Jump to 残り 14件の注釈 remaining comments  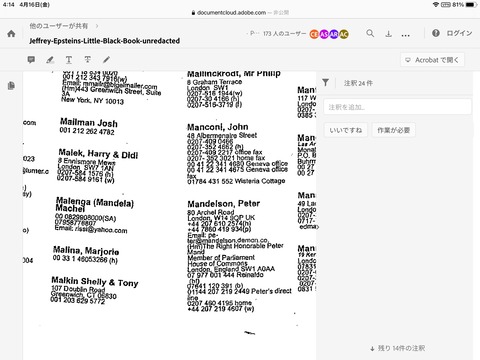tap(397, 348)
